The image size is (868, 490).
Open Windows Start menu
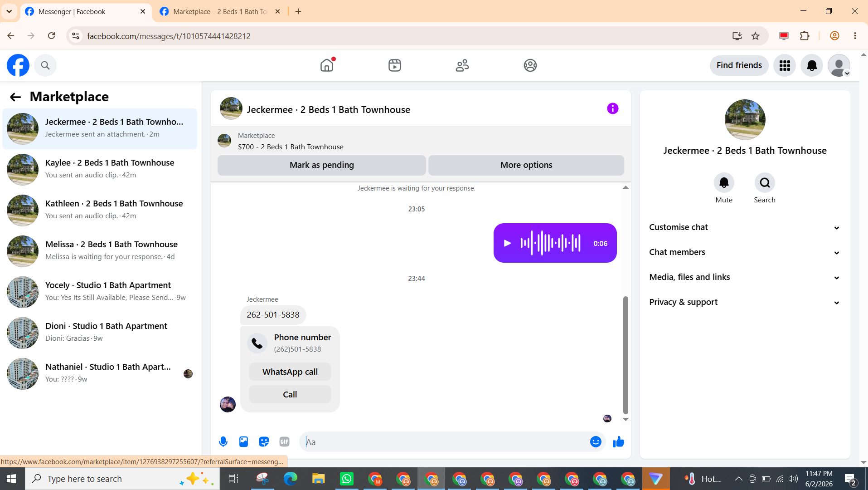pos(11,479)
